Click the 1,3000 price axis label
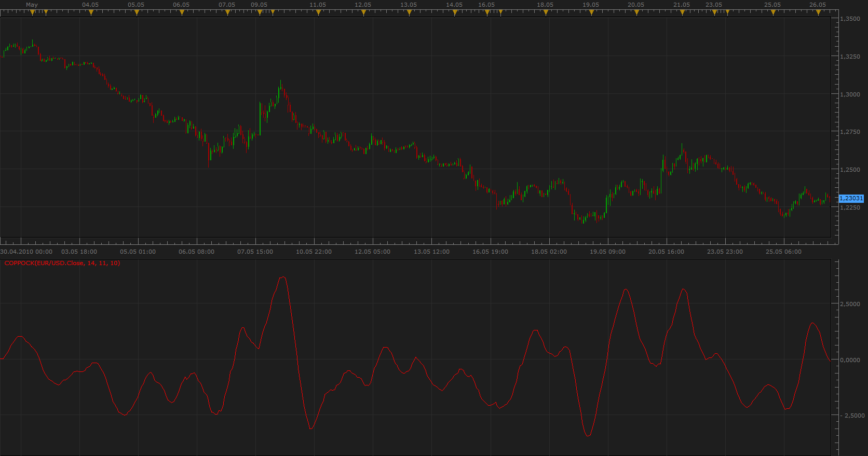 (x=850, y=94)
